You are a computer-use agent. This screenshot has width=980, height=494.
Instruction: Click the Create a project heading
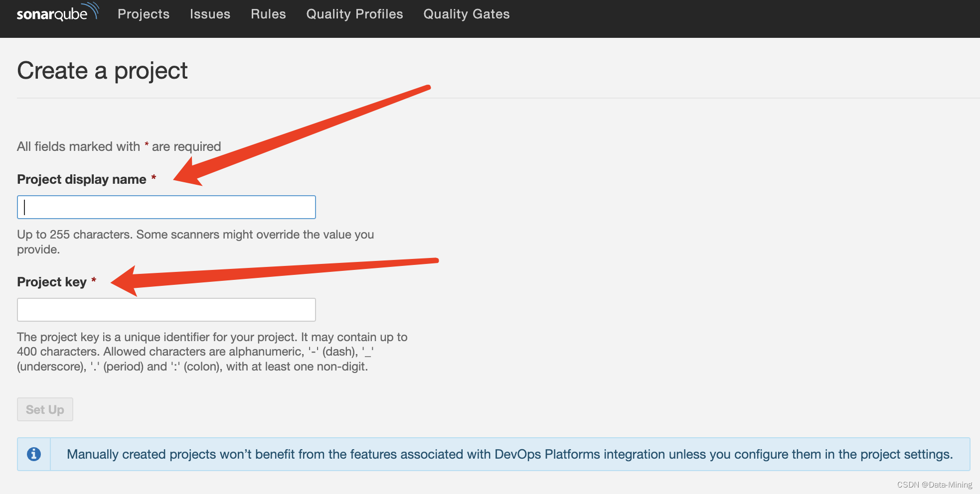102,71
